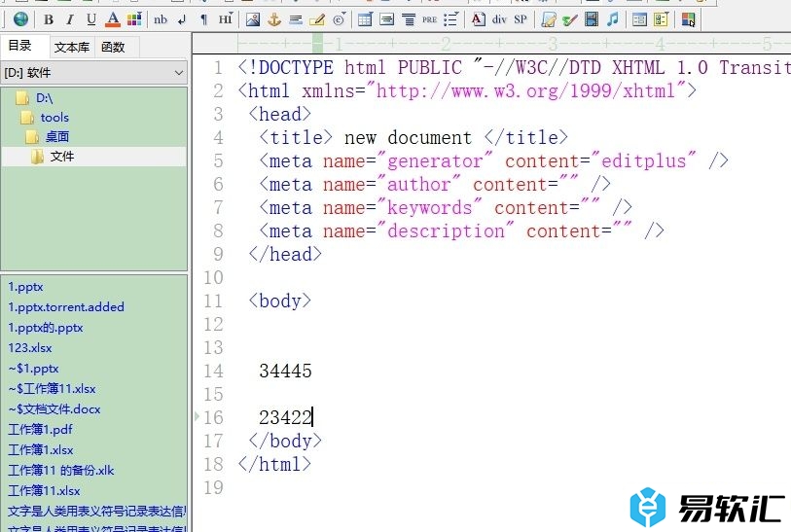The height and width of the screenshot is (532, 791).
Task: Insert form icon in toolbar
Action: [639, 19]
